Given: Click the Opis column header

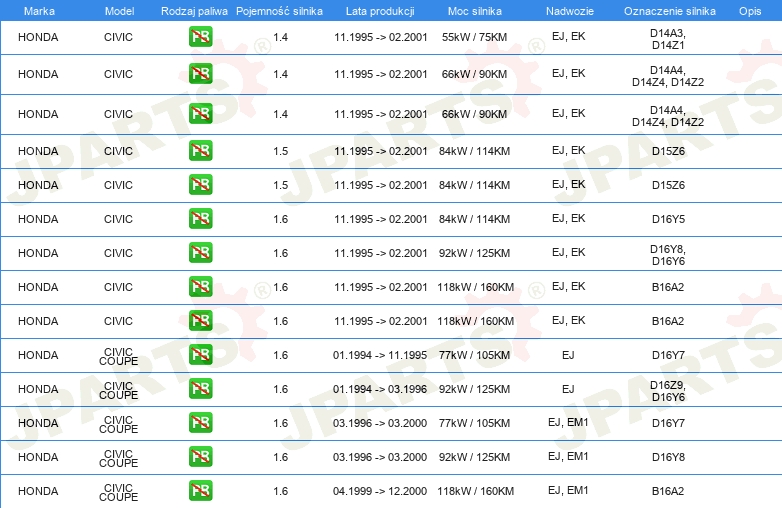Looking at the screenshot, I should point(750,11).
